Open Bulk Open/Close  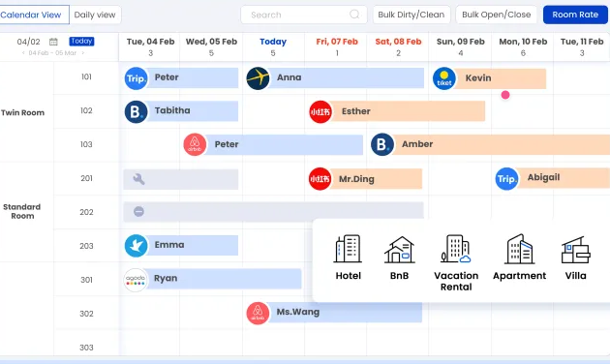click(496, 15)
